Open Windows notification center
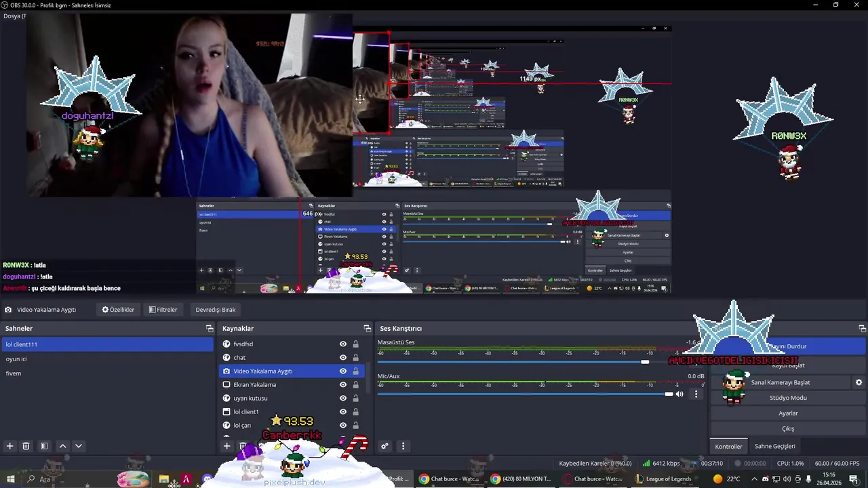 tap(853, 479)
